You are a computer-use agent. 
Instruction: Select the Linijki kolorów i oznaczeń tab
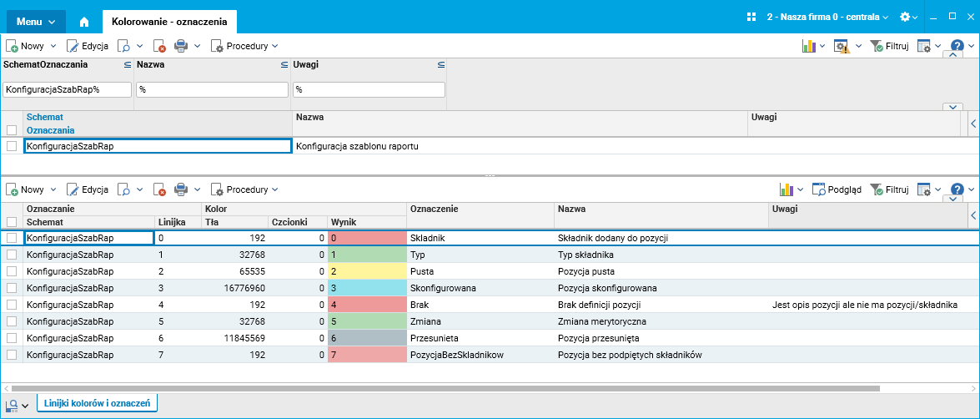tap(98, 403)
